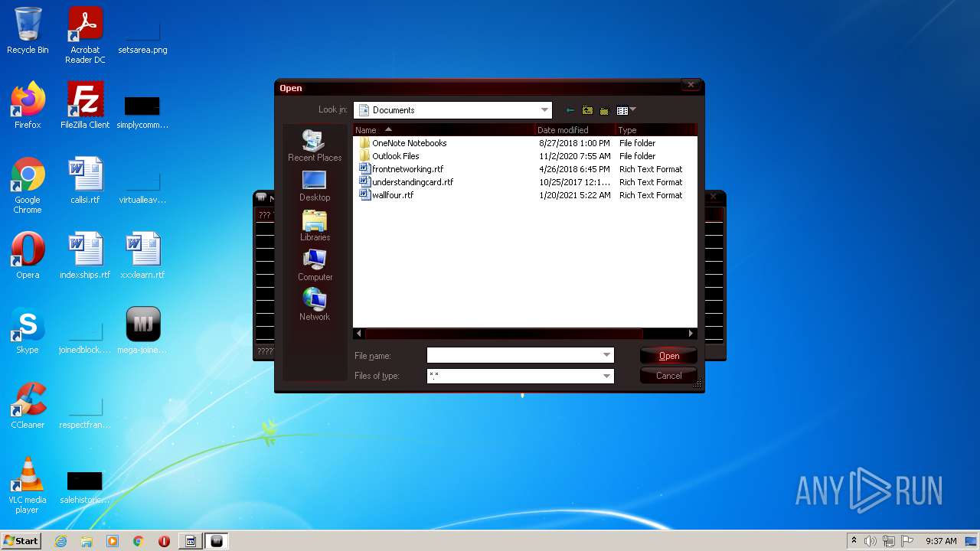
Task: Click the left arrow of horizontal scrollbar
Action: click(359, 334)
